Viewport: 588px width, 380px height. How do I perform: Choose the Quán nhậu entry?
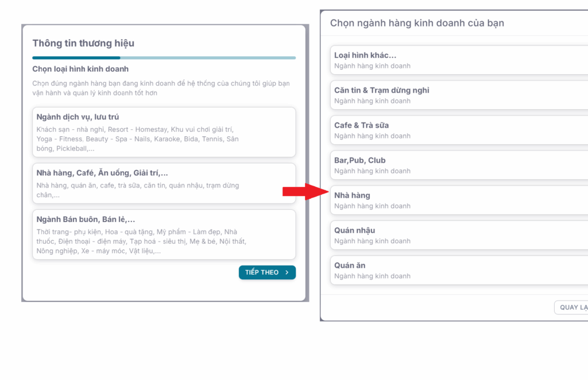(x=459, y=235)
